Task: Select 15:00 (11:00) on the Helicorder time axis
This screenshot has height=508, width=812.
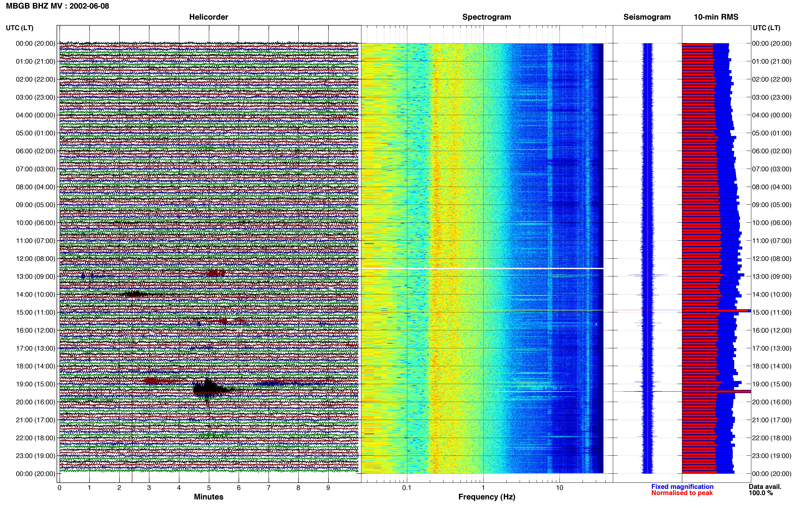Action: click(36, 313)
